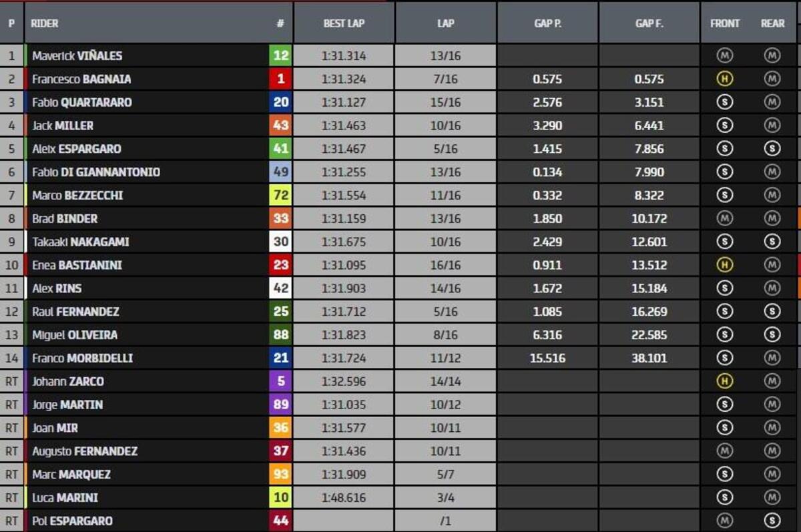
Task: Open rider Jorge MARTIN
Action: (67, 405)
